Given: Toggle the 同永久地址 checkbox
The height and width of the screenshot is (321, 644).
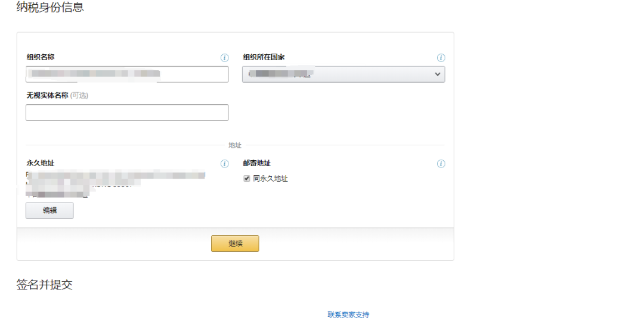Looking at the screenshot, I should click(247, 179).
